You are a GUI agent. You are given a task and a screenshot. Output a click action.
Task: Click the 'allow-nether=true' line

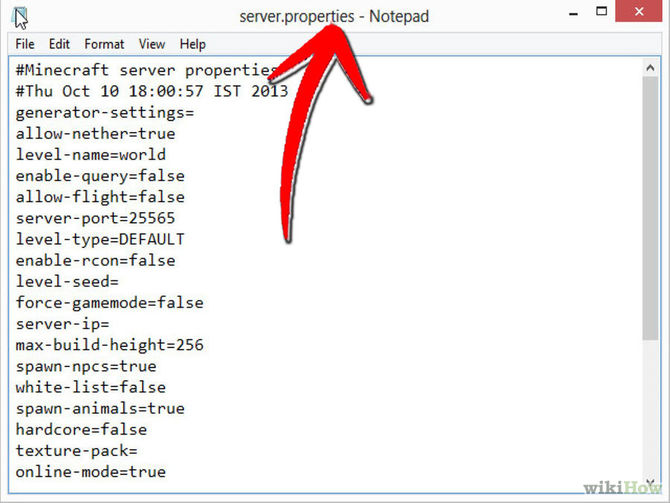click(x=95, y=133)
